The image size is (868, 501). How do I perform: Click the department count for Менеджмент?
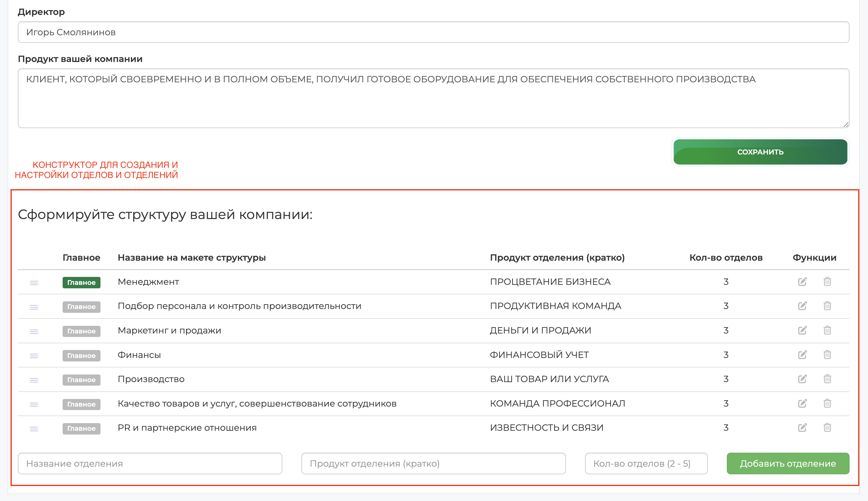coord(726,282)
